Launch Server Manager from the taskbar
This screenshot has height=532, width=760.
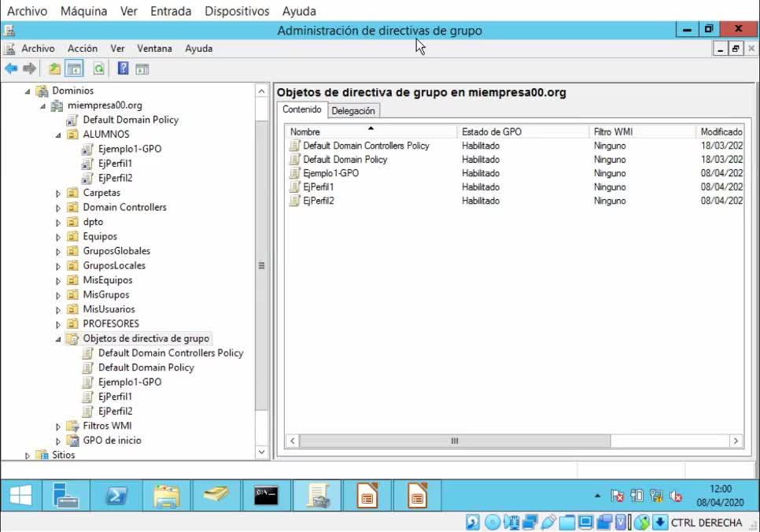65,496
